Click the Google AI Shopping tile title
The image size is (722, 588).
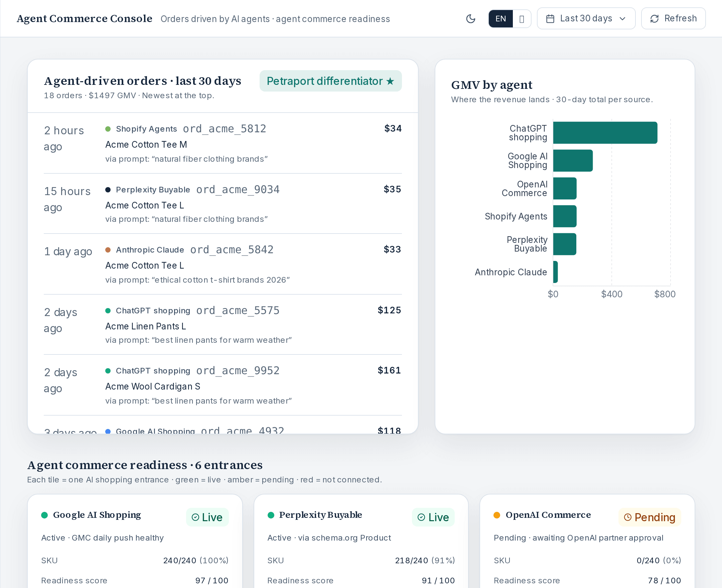pos(97,515)
